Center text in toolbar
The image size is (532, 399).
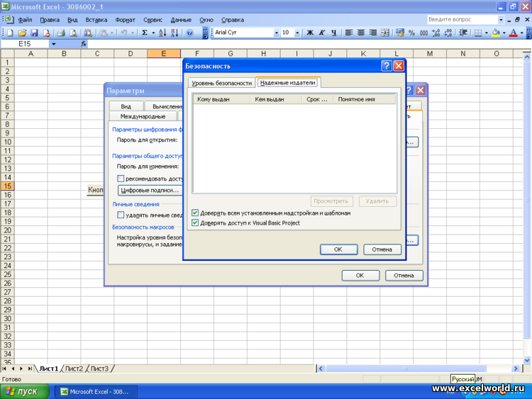point(361,33)
